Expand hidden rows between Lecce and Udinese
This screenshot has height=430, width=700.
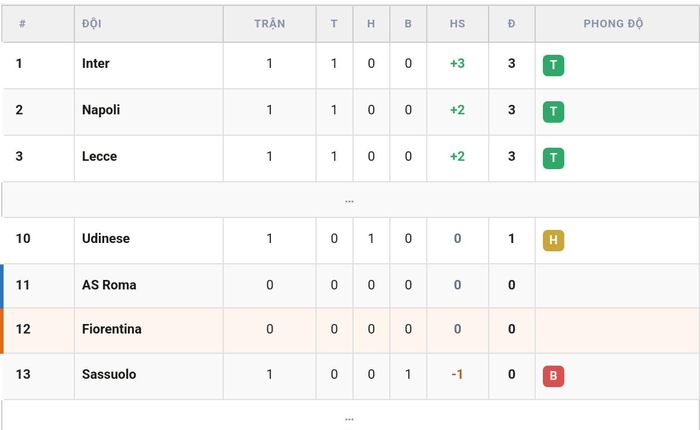pyautogui.click(x=350, y=200)
